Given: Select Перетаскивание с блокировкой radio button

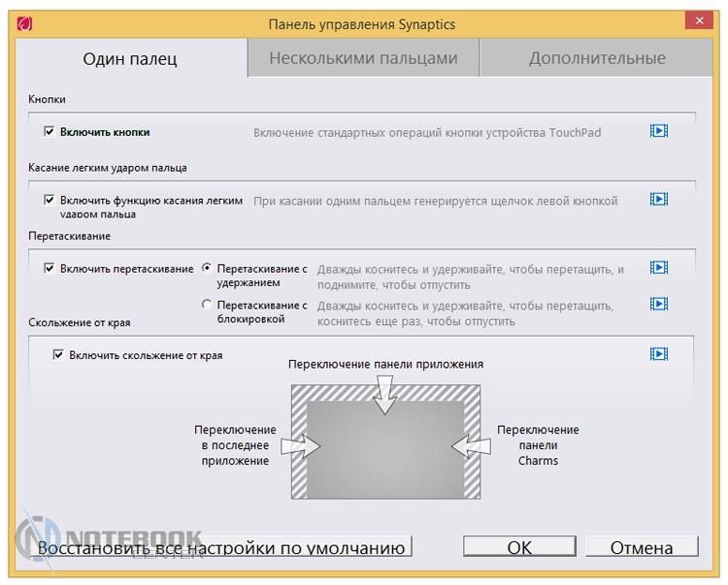Looking at the screenshot, I should coord(207,305).
